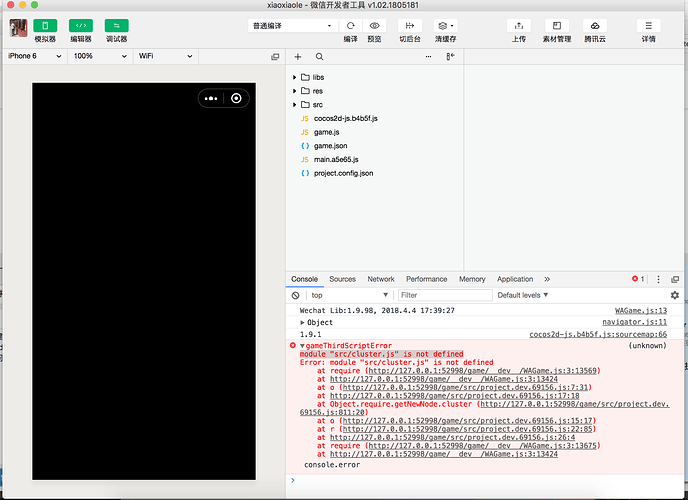Click the Tencent Cloud (腾讯云) icon
The height and width of the screenshot is (500, 688).
[x=595, y=26]
